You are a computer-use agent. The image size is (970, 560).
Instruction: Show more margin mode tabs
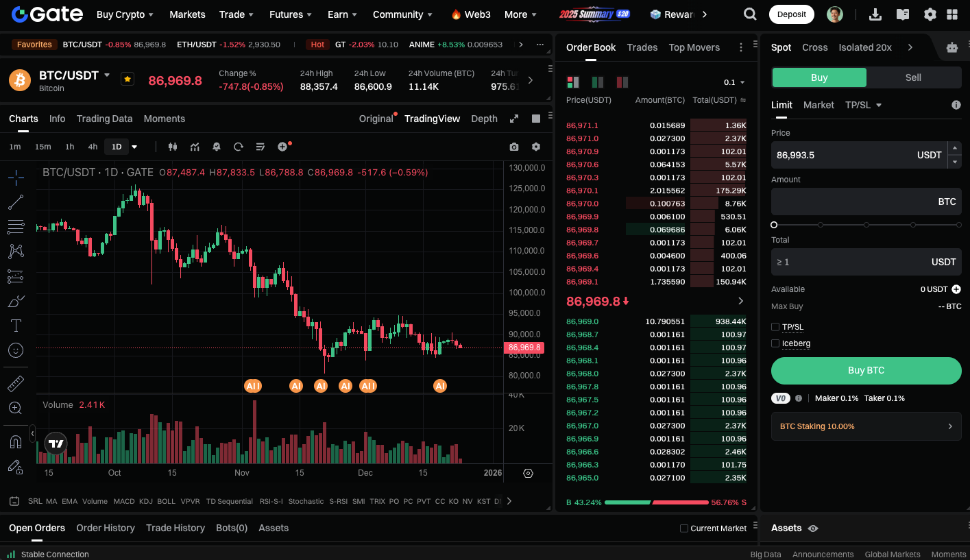click(x=910, y=47)
